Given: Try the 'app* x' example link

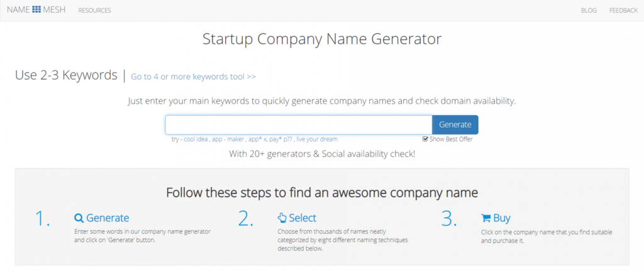Looking at the screenshot, I should point(258,139).
